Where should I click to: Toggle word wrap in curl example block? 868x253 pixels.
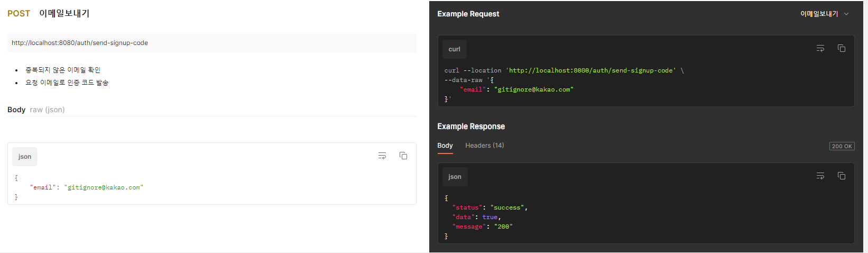point(820,48)
